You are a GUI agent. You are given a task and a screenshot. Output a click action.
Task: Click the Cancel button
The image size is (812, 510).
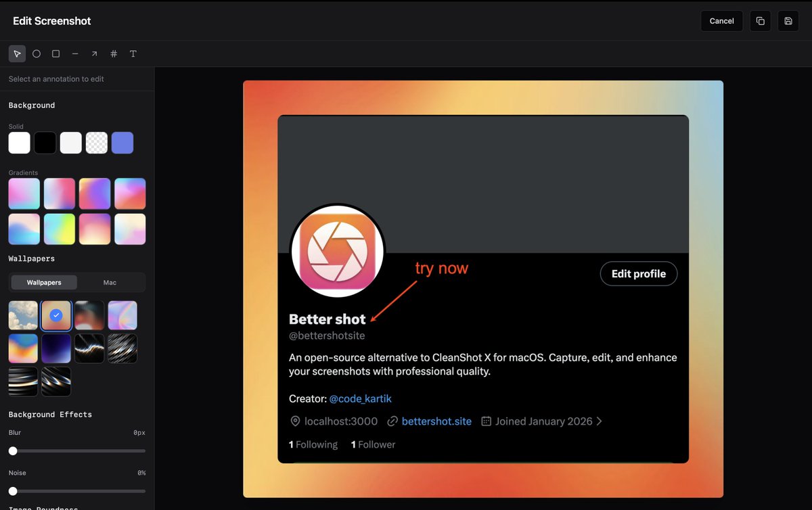click(x=721, y=21)
